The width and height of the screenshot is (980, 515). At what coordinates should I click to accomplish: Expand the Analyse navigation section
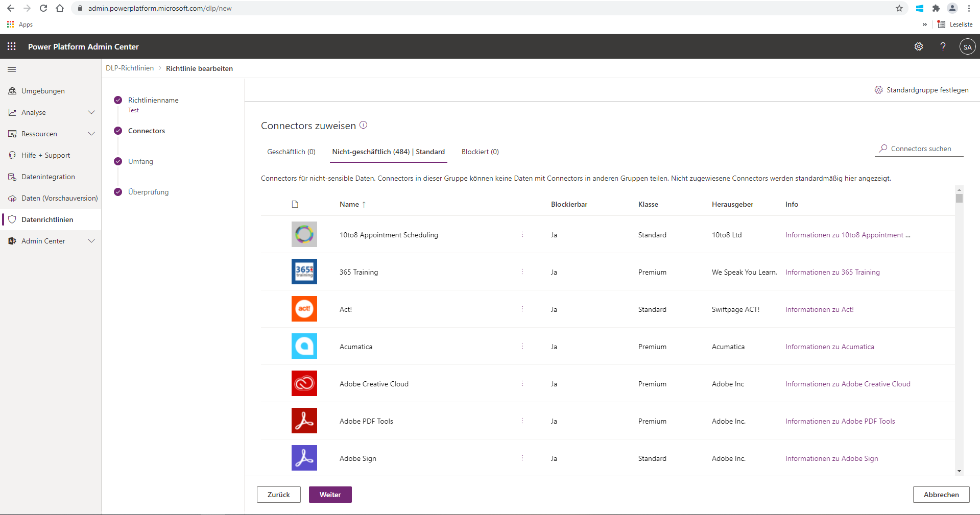(x=91, y=112)
